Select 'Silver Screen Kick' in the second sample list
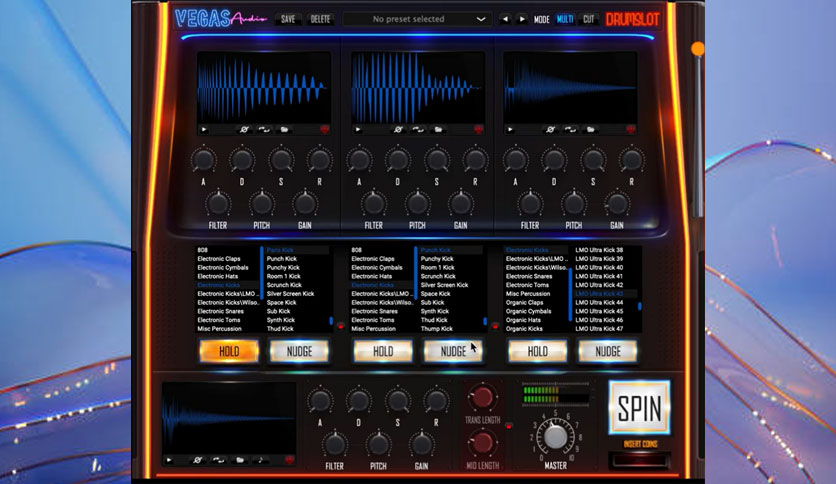 pos(444,285)
